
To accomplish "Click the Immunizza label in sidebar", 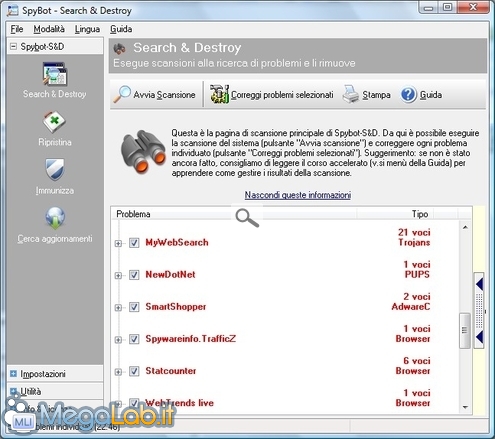I will tap(55, 191).
